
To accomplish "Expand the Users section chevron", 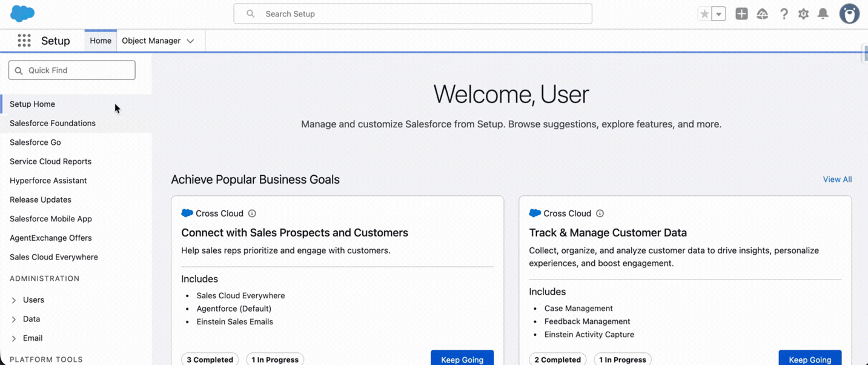I will coord(14,300).
